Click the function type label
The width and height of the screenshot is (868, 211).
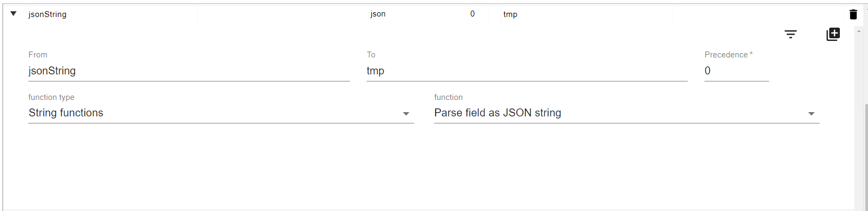click(52, 97)
